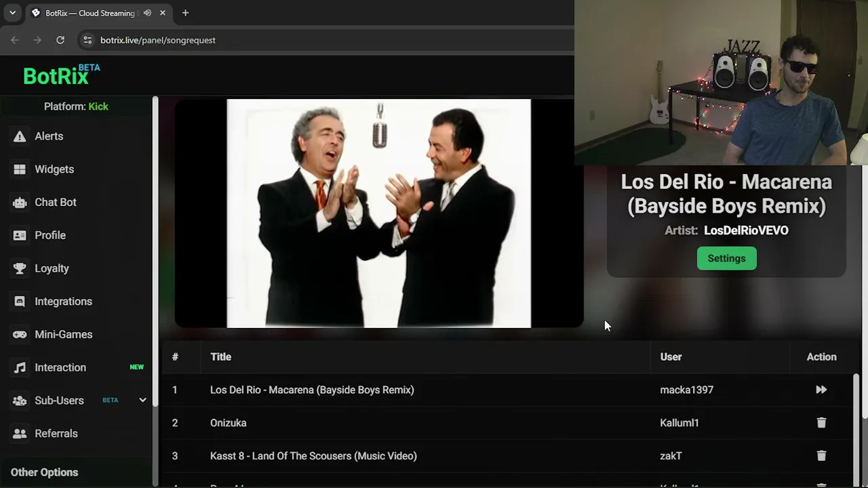Click the green Settings button

(726, 258)
